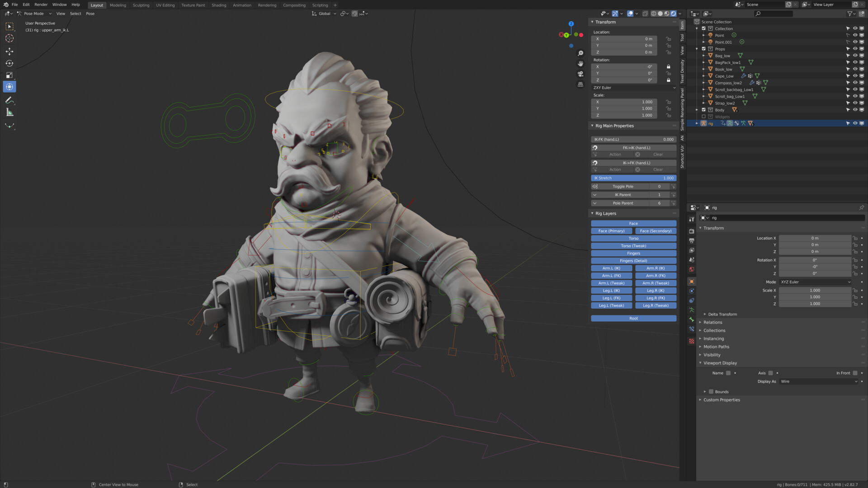Image resolution: width=868 pixels, height=488 pixels.
Task: Open the Render Properties camera tab
Action: 691,231
